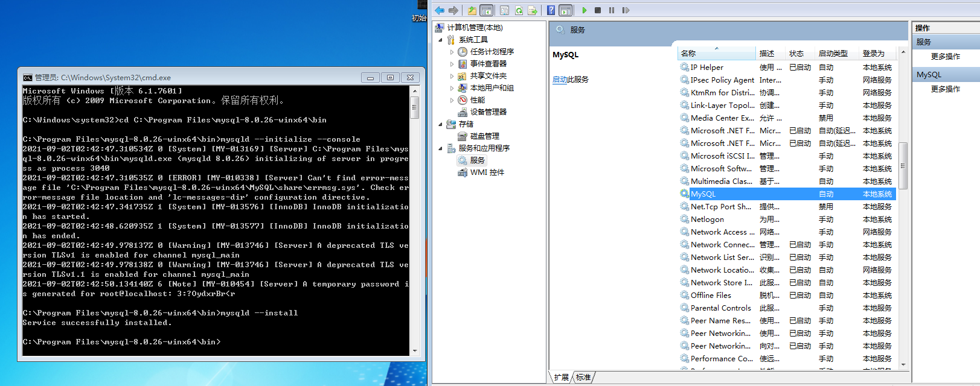Click the gray Forward arrow in toolbar
Viewport: 980px width, 386px height.
(x=453, y=10)
